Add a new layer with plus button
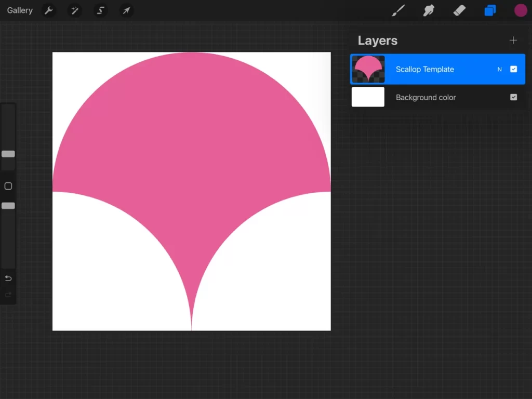The height and width of the screenshot is (399, 532). [x=513, y=41]
